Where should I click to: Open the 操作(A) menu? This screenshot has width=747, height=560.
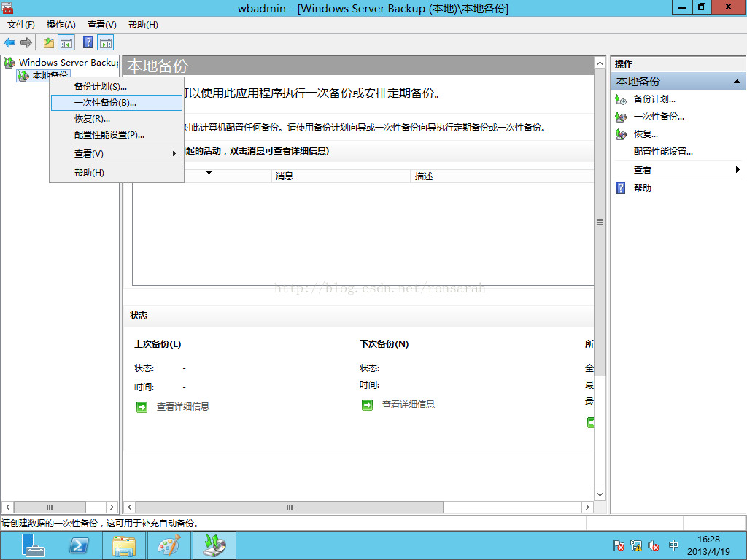click(x=61, y=25)
